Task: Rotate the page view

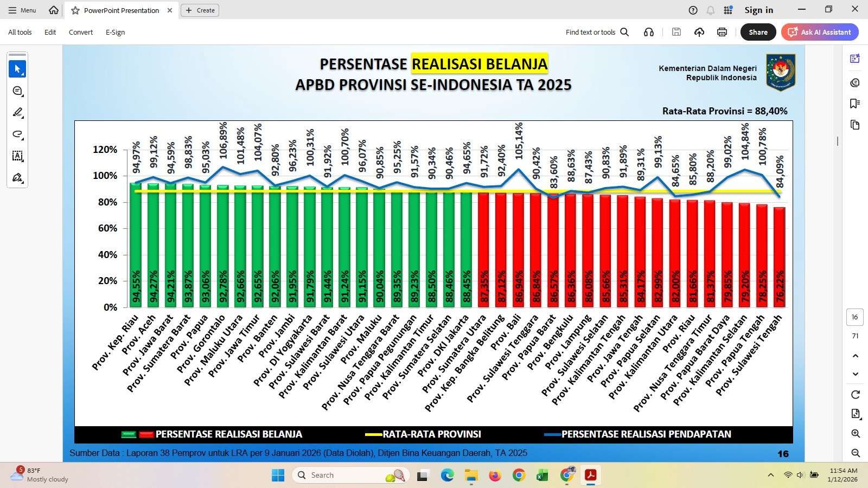Action: coord(856,395)
